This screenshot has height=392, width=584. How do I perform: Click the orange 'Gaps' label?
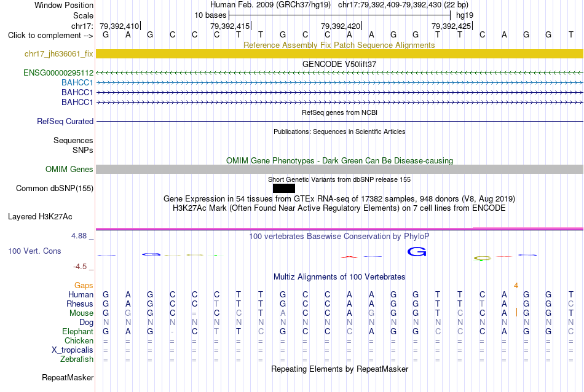(x=84, y=286)
